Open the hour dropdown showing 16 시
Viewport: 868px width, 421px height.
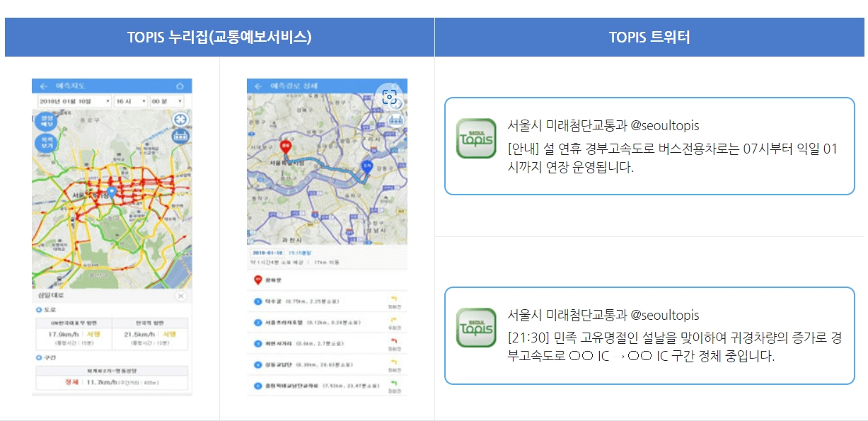click(131, 101)
